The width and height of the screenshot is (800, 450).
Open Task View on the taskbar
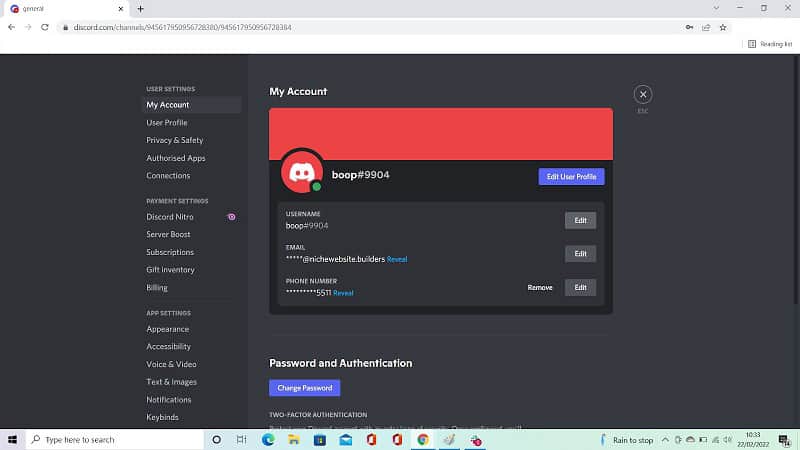coord(241,439)
